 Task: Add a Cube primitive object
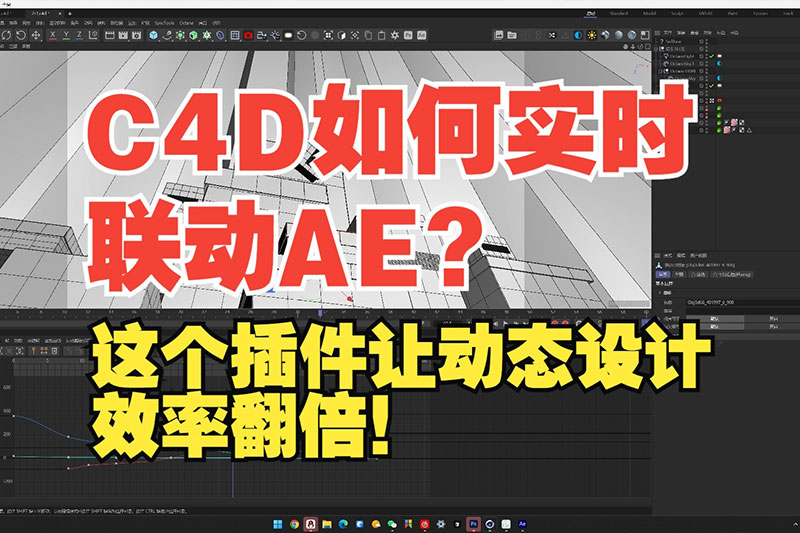pyautogui.click(x=154, y=35)
